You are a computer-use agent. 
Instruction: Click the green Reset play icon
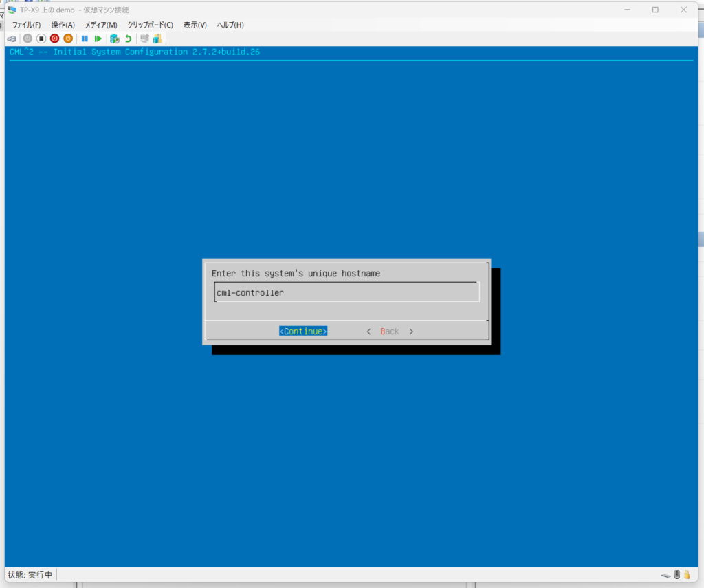98,39
